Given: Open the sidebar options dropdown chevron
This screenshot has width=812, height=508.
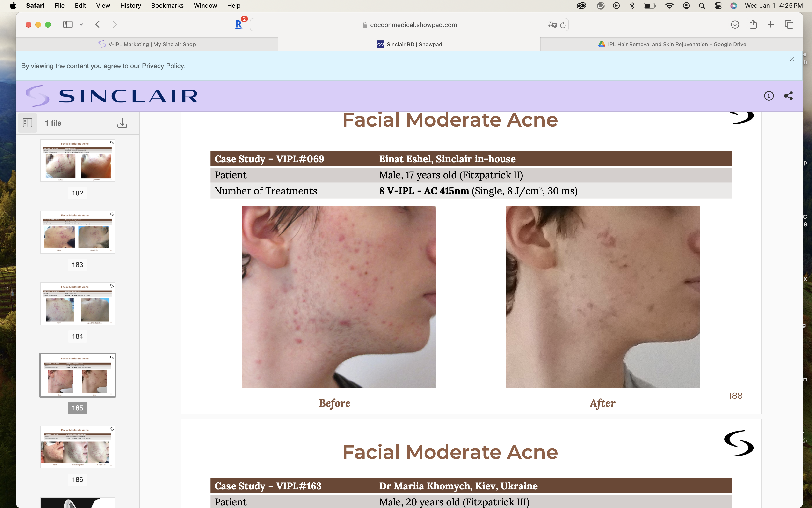Looking at the screenshot, I should click(x=81, y=24).
